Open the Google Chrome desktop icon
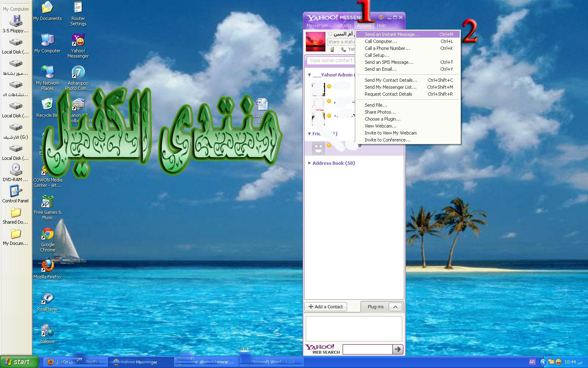588x368 pixels. pos(47,234)
